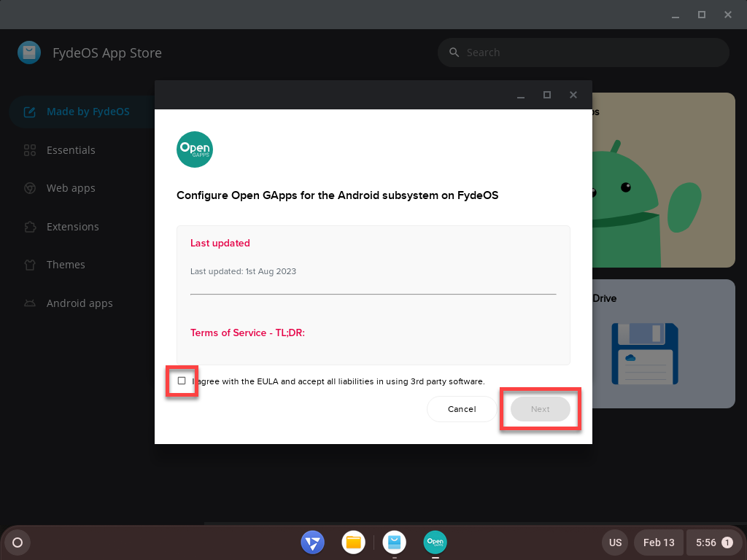Close the FydeOS App Store window
This screenshot has width=747, height=560.
[x=727, y=15]
